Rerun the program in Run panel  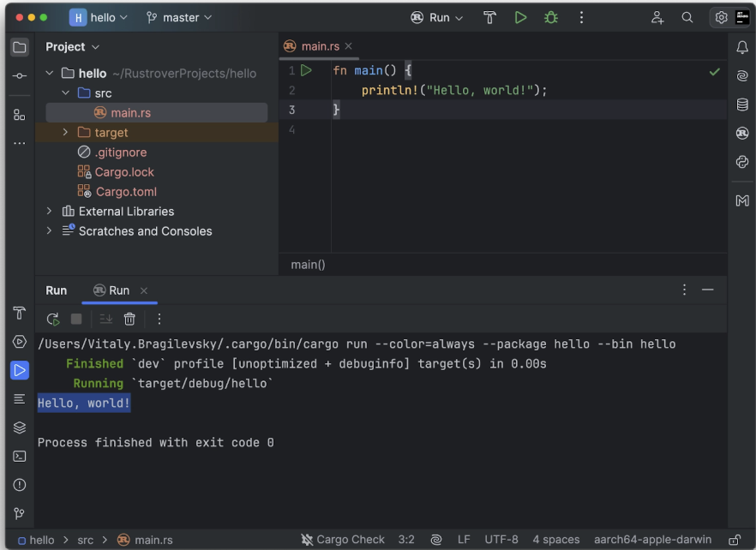click(53, 319)
